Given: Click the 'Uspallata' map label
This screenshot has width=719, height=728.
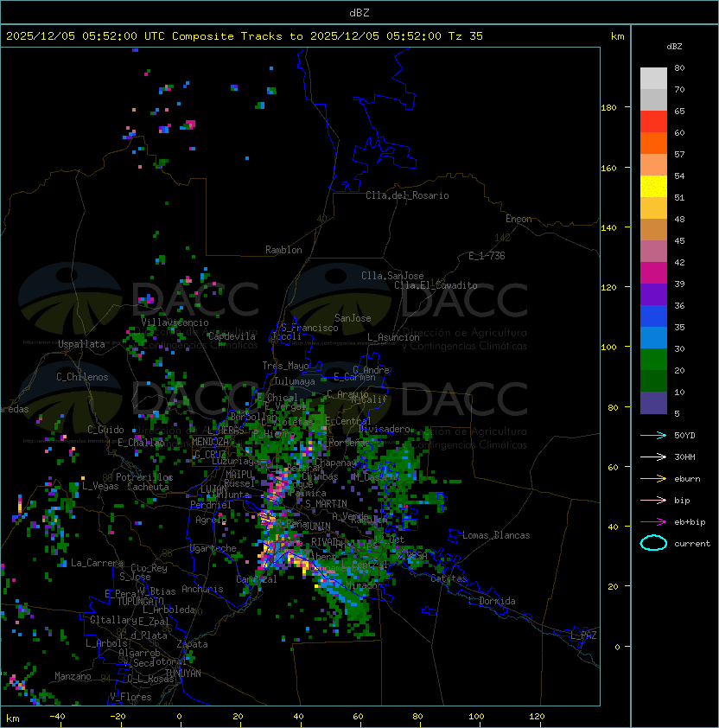Looking at the screenshot, I should click(x=81, y=344).
